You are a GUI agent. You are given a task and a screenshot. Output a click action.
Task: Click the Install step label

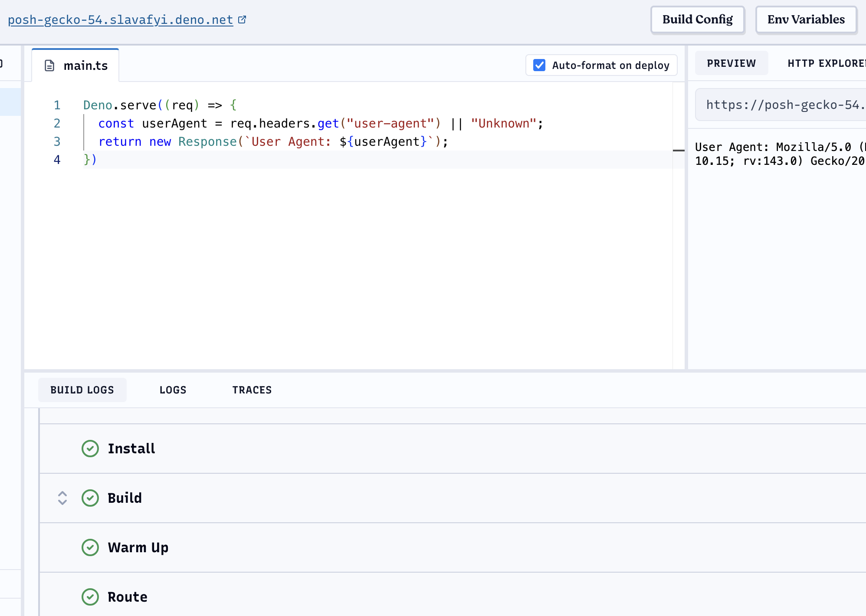click(131, 449)
